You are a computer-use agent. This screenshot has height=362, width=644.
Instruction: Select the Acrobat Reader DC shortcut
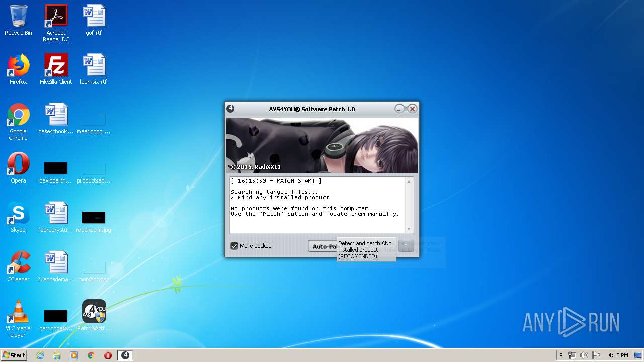(x=56, y=24)
